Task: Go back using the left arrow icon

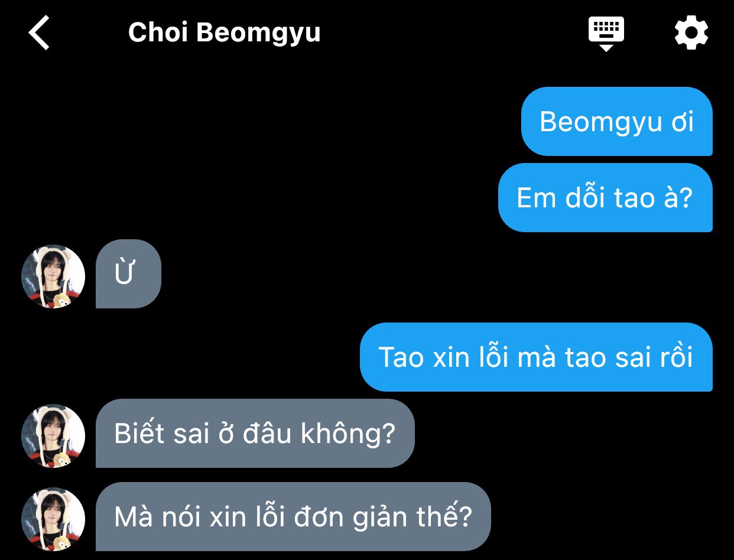Action: [x=39, y=32]
